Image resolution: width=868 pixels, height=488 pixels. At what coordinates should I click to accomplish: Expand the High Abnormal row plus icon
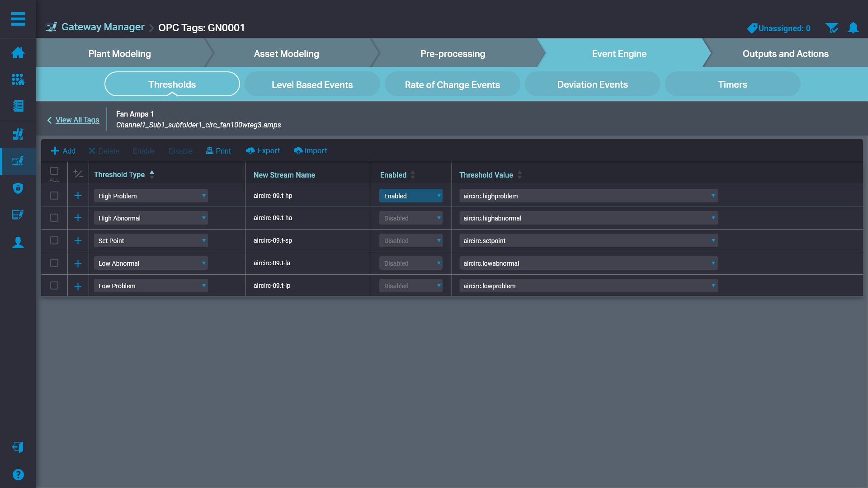point(78,218)
